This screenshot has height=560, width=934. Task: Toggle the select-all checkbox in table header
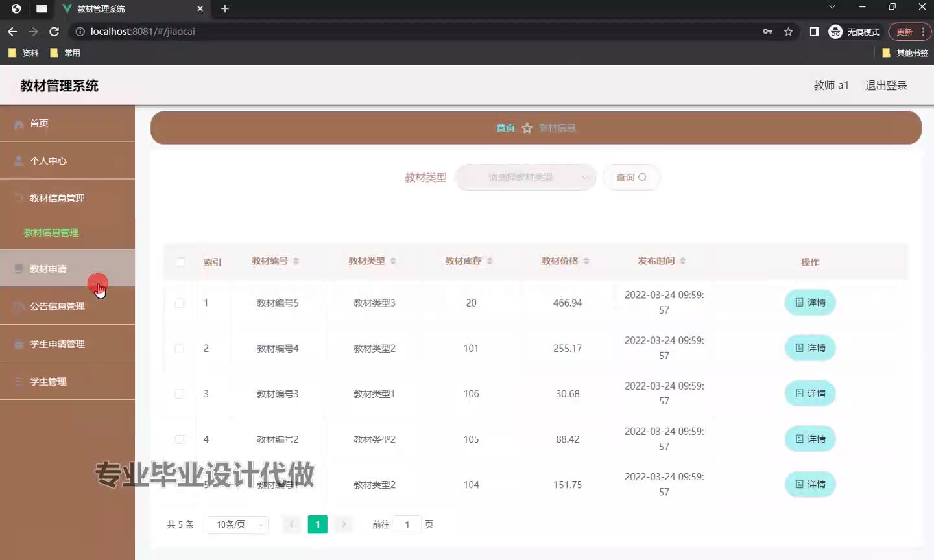click(x=180, y=262)
